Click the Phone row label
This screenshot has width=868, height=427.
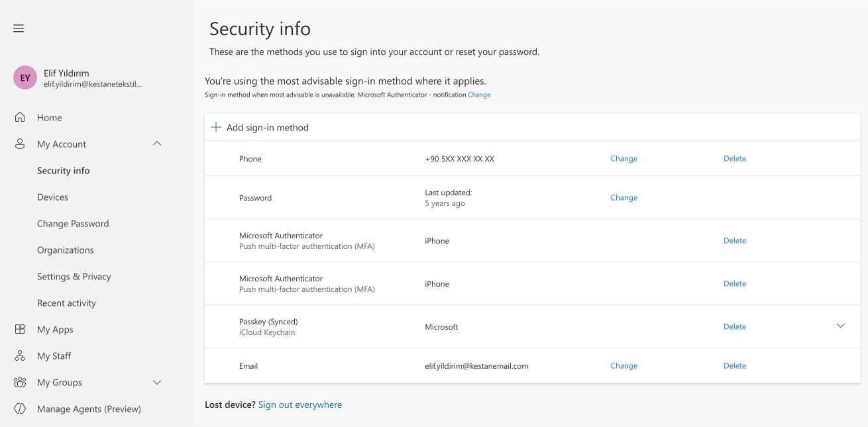pyautogui.click(x=250, y=159)
